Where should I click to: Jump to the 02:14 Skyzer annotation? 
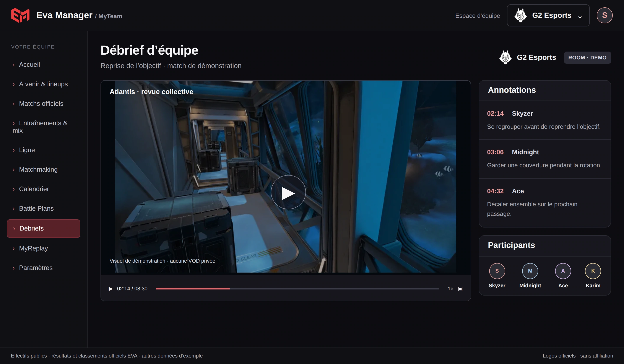[544, 120]
